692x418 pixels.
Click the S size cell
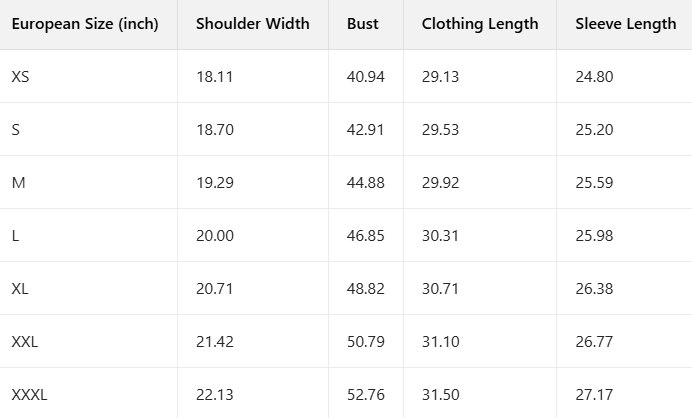[16, 130]
